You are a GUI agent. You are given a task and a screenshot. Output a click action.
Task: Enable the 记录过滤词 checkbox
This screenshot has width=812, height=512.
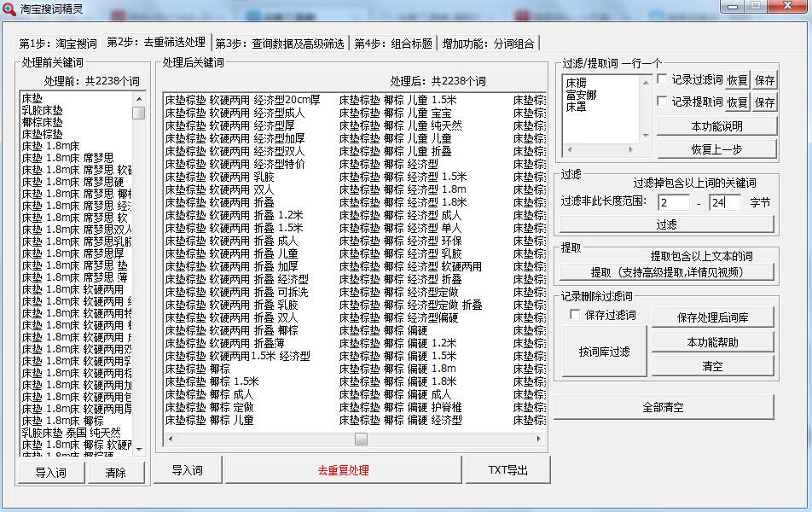[662, 79]
